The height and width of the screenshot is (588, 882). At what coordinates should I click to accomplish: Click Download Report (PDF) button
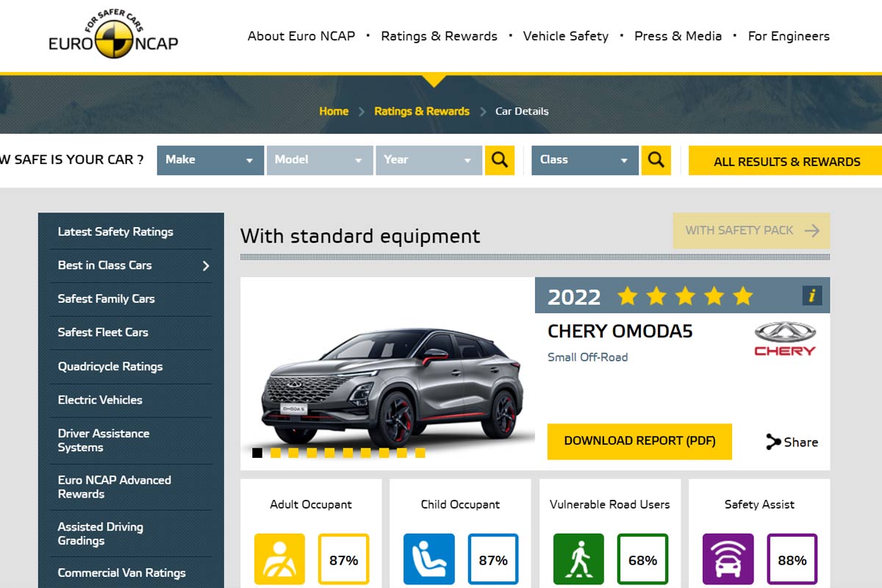click(639, 441)
